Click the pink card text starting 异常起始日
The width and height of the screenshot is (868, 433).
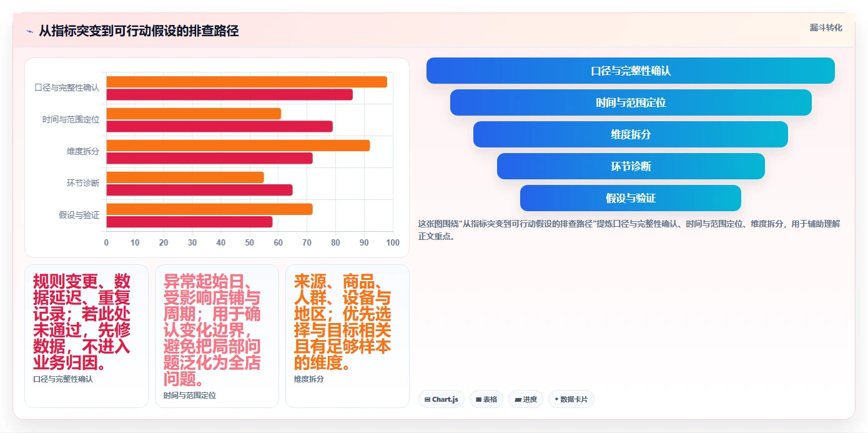click(212, 330)
